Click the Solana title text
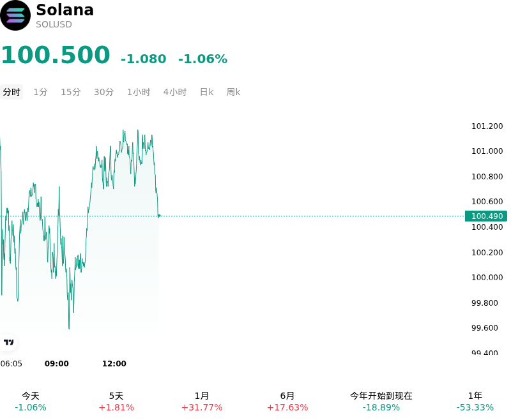This screenshot has height=420, width=511. (65, 10)
